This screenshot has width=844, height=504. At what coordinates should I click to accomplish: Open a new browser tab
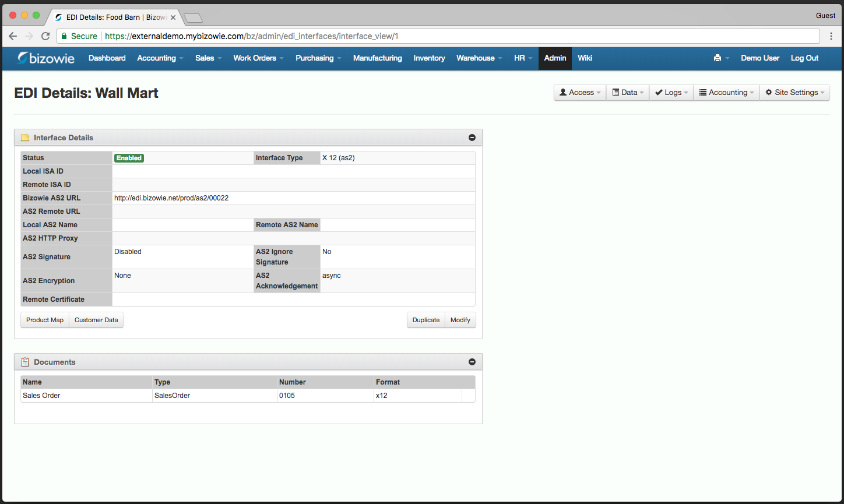(x=193, y=18)
